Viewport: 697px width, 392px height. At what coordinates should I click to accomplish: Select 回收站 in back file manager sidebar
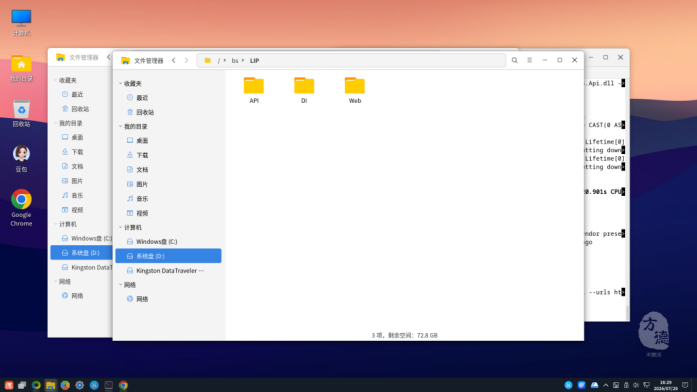click(81, 109)
